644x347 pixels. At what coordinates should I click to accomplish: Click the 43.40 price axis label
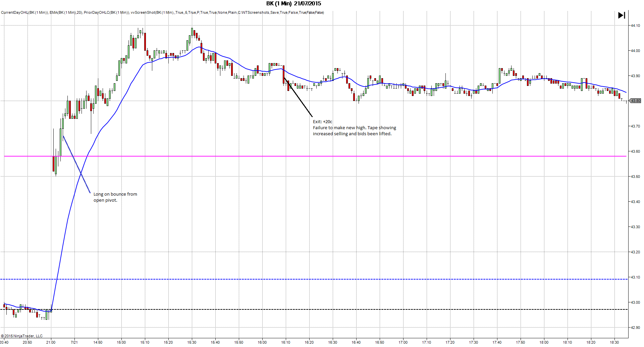(x=635, y=202)
